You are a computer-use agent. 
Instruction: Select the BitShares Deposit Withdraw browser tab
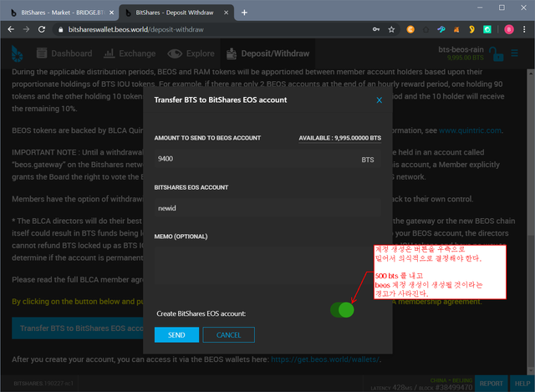tap(174, 13)
